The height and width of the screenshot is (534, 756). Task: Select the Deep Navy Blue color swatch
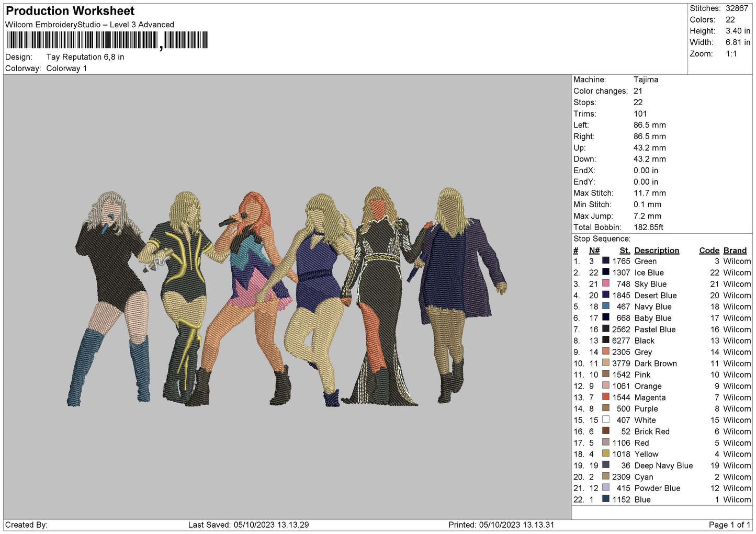pyautogui.click(x=605, y=464)
